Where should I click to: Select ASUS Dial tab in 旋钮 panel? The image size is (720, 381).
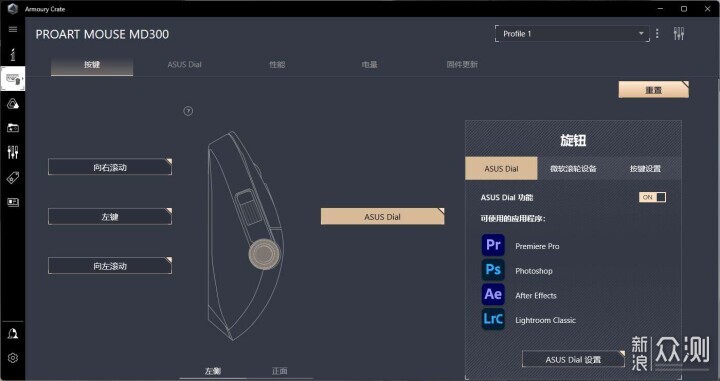pos(501,168)
